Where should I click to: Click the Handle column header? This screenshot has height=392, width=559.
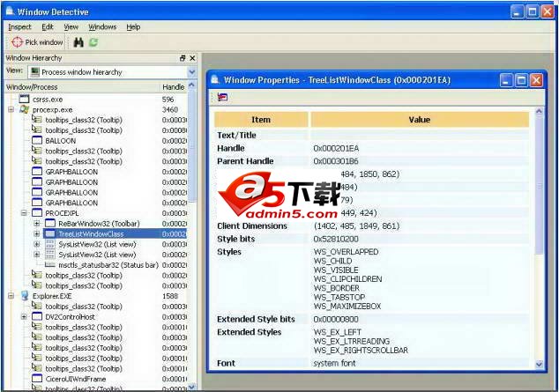(x=174, y=87)
